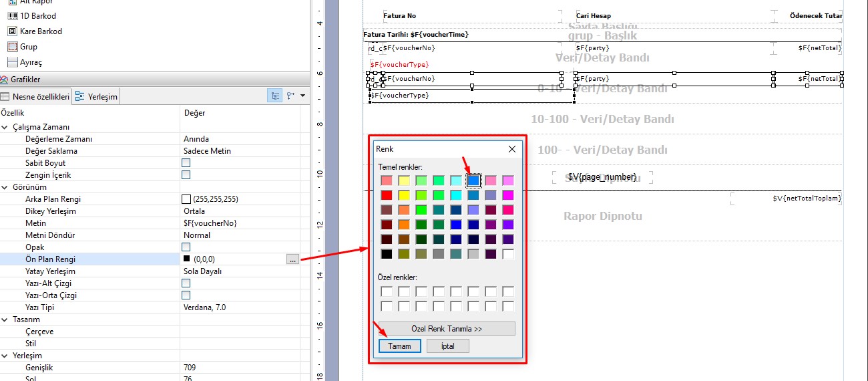Image resolution: width=868 pixels, height=381 pixels.
Task: Confirm color with the Tamam button
Action: coord(399,346)
